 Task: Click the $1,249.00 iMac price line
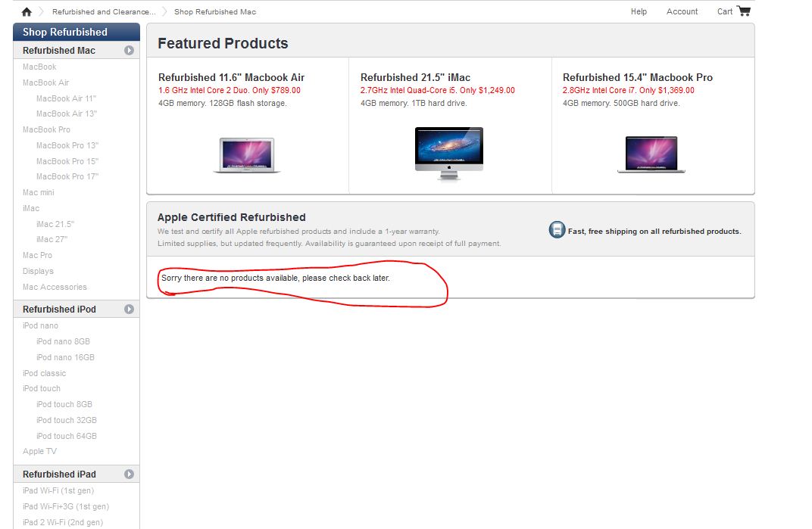[438, 90]
